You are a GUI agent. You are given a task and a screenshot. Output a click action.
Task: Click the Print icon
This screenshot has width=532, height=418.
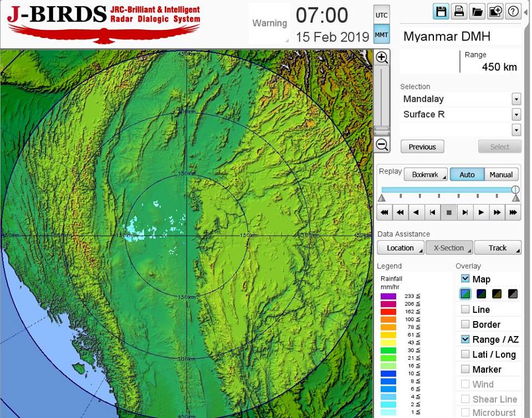pyautogui.click(x=459, y=11)
